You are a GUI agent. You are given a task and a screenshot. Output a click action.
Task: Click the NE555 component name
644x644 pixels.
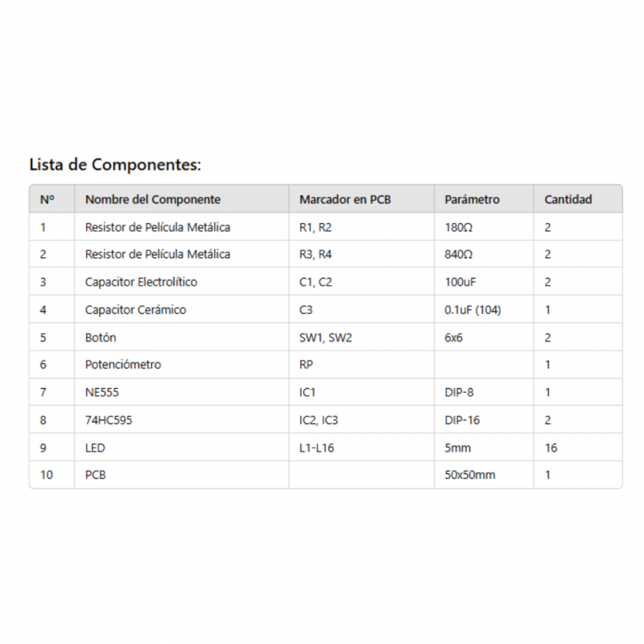tap(101, 393)
